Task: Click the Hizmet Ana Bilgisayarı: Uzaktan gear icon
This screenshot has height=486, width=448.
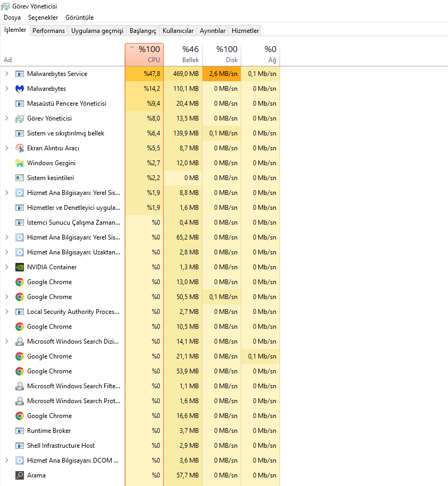Action: (20, 252)
